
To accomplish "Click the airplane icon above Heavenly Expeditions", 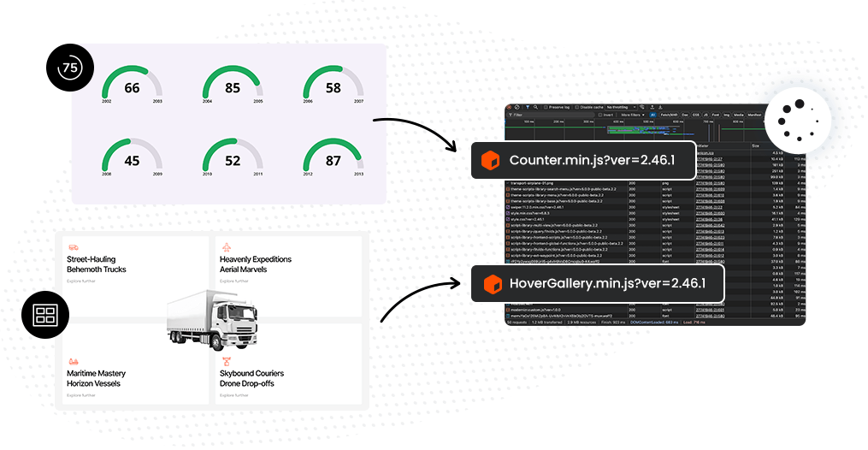I will 226,247.
